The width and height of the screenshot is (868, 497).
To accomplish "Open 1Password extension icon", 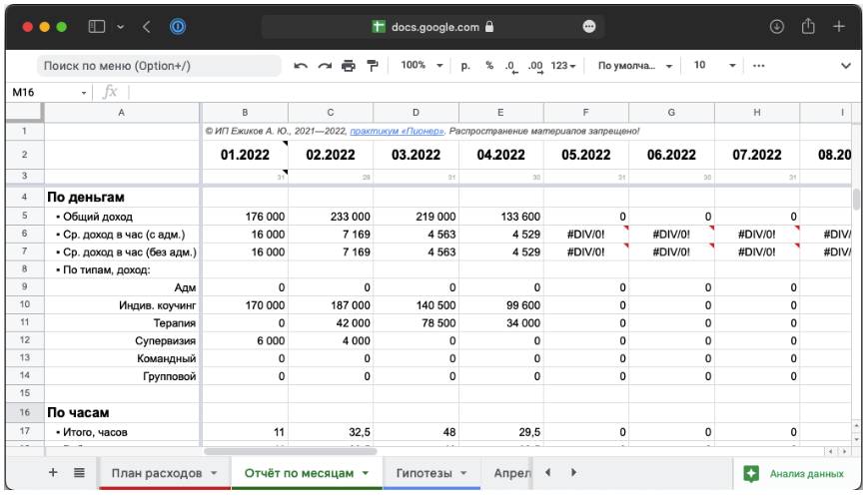I will [178, 27].
